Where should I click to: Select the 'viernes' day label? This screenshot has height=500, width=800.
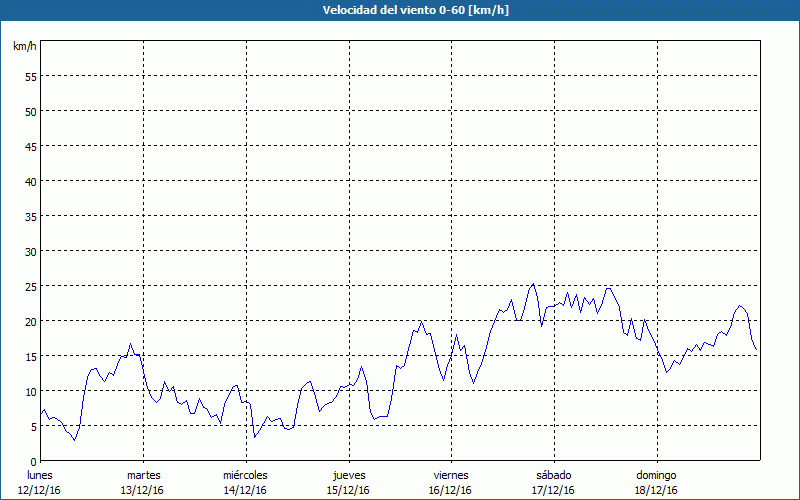[x=451, y=475]
